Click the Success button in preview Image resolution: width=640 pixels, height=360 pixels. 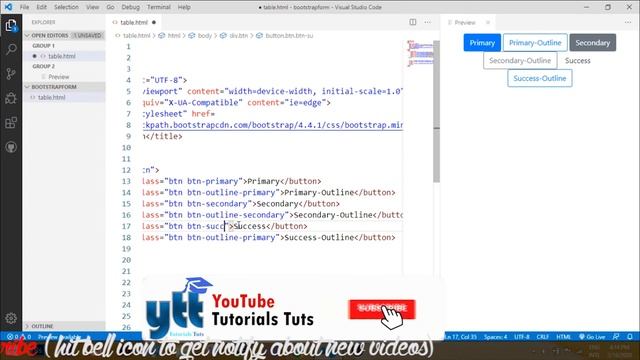578,60
